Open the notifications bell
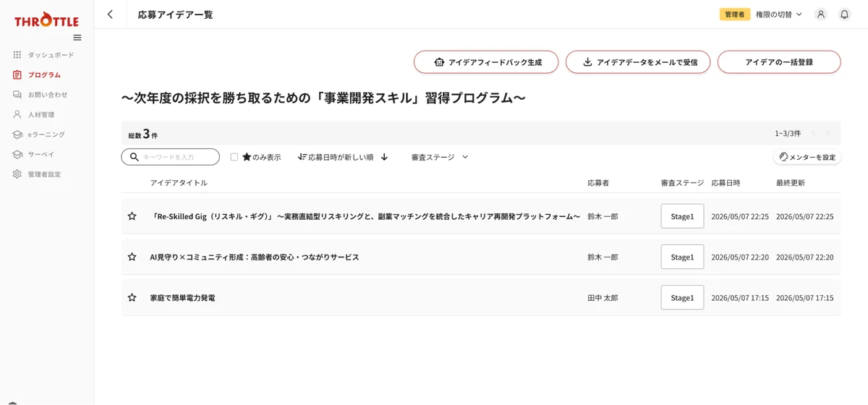 tap(844, 14)
